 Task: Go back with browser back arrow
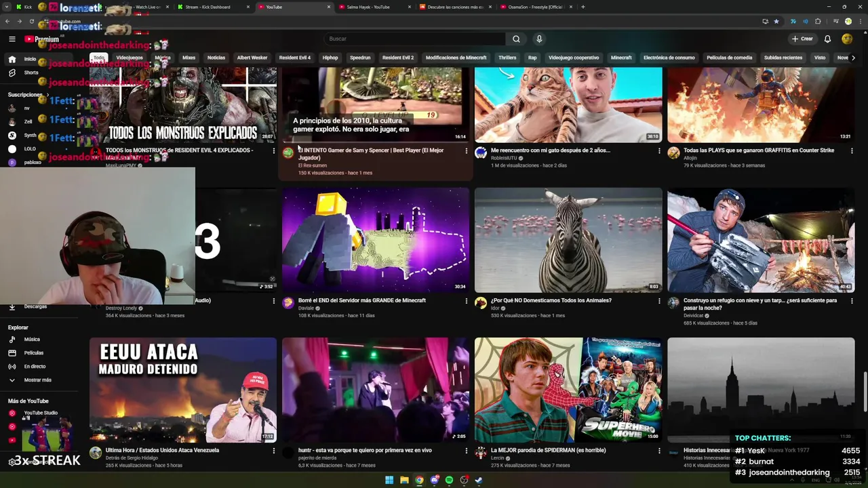(x=8, y=21)
